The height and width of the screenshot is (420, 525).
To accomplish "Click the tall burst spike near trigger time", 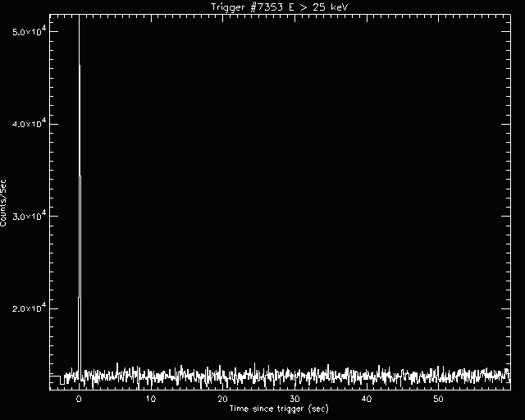I will pos(80,198).
